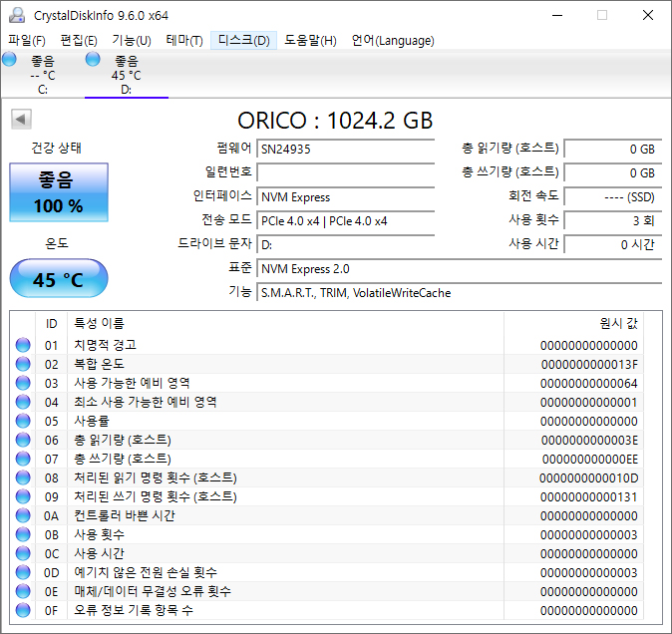Click the ID column header
672x634 pixels.
[52, 323]
